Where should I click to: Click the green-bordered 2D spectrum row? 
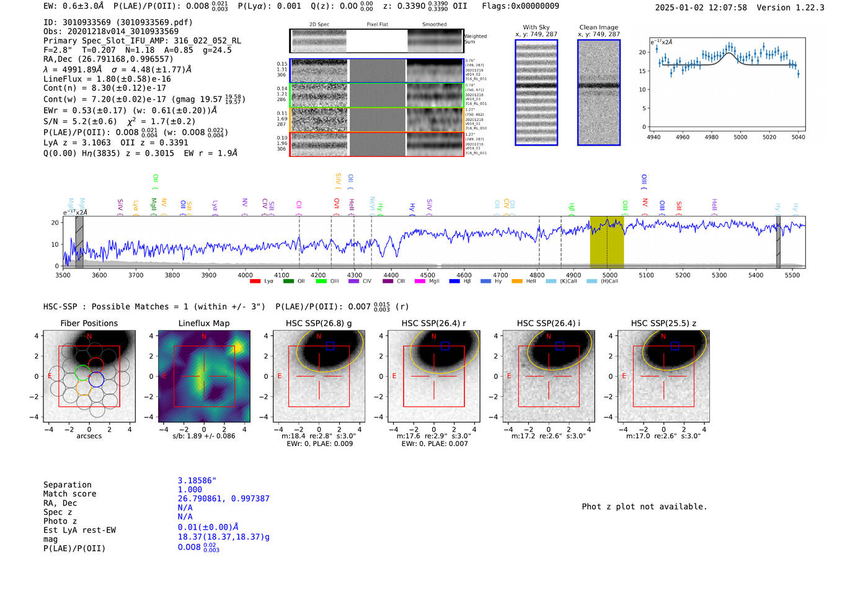click(376, 96)
